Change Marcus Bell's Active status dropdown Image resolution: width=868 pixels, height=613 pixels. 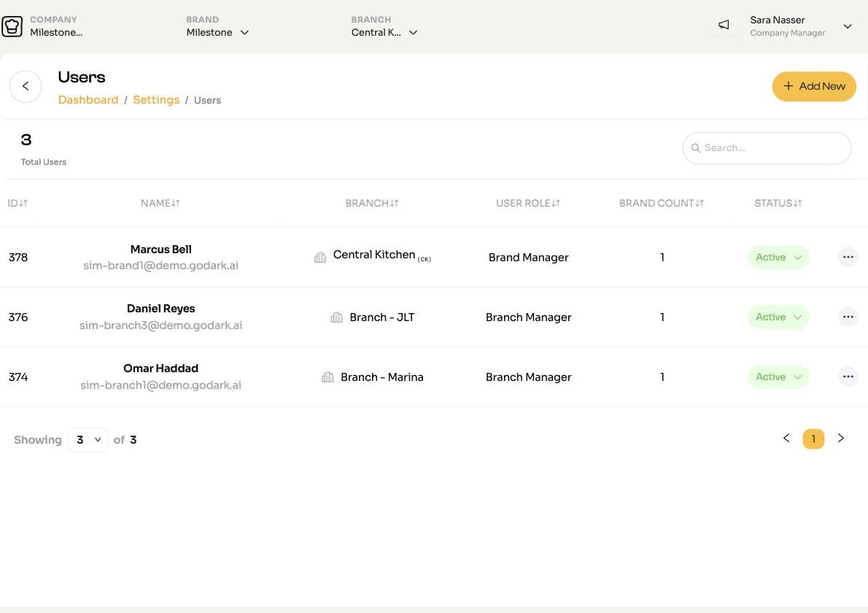(778, 257)
